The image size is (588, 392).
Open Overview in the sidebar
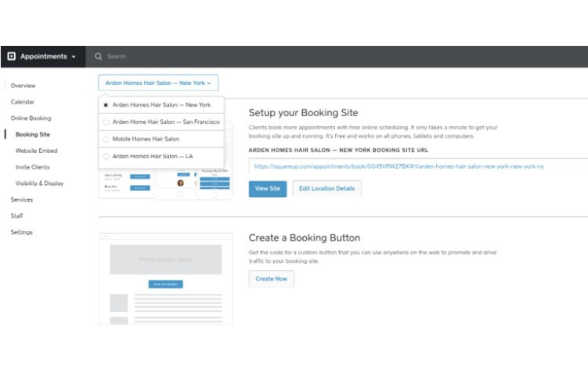point(23,85)
